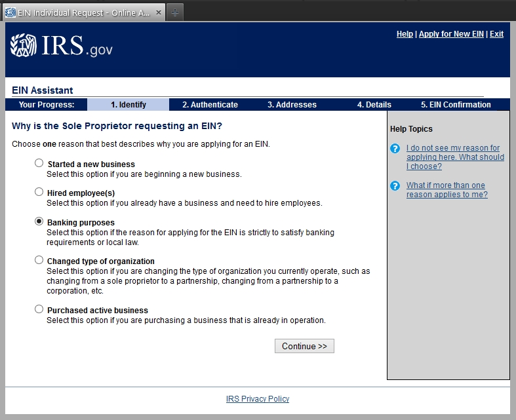Open 'I do not see my reason' help topic
This screenshot has width=516, height=420.
pos(455,157)
